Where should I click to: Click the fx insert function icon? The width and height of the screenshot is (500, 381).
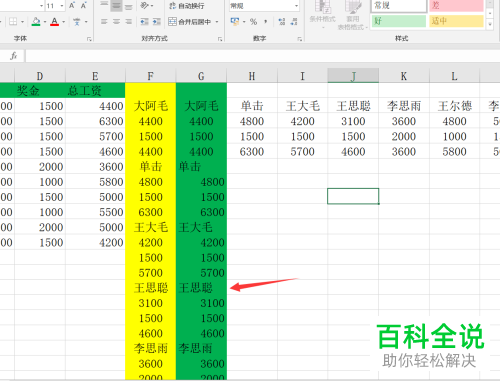(x=13, y=56)
